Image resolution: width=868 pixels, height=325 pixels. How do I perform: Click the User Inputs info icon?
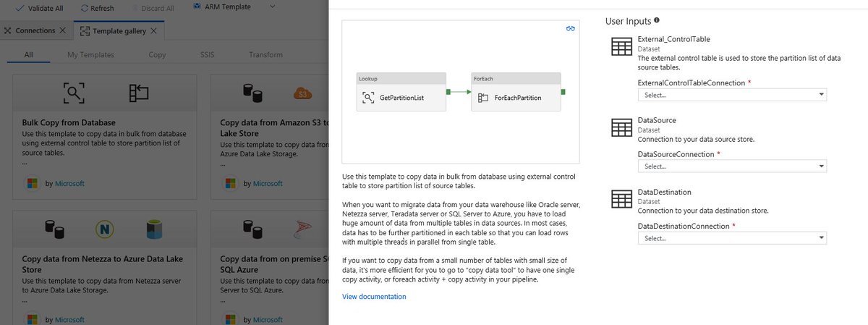[x=657, y=21]
